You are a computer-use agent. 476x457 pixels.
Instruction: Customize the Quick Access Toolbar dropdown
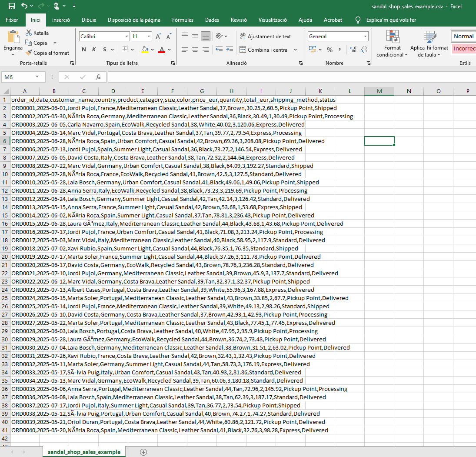[74, 6]
